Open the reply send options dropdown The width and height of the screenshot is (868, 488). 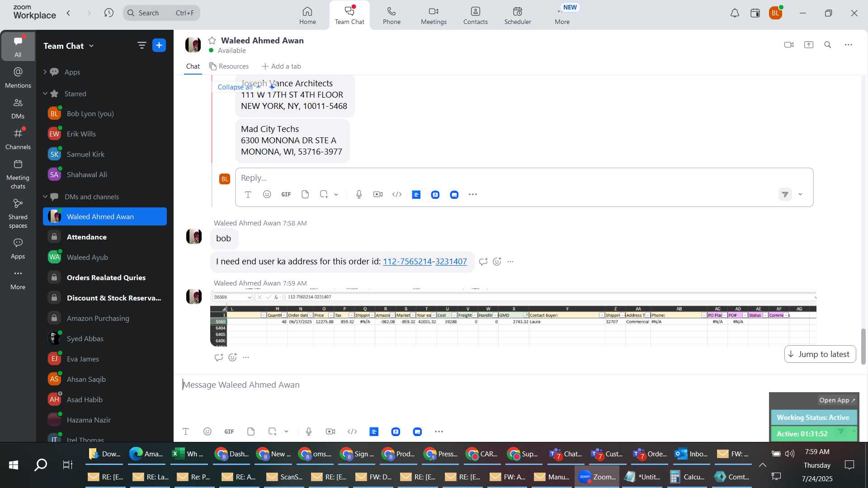tap(801, 194)
